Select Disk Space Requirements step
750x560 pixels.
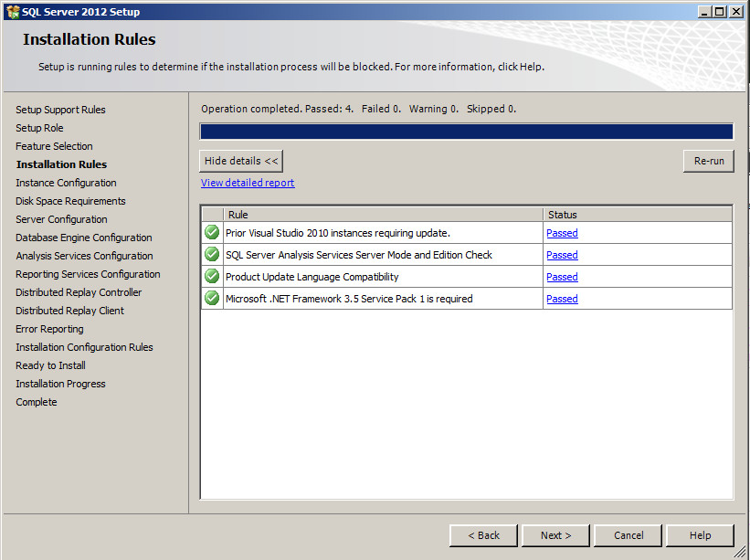70,201
